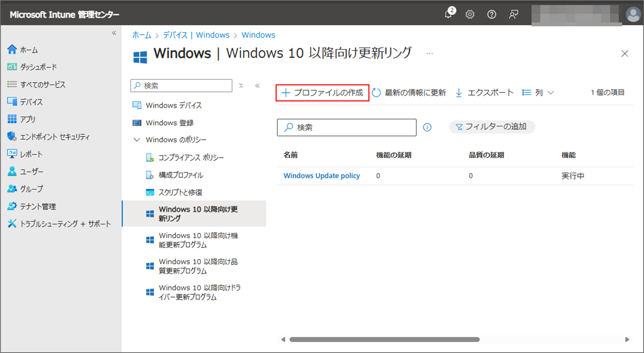Open the notifications bell icon
This screenshot has width=644, height=353.
coord(449,14)
